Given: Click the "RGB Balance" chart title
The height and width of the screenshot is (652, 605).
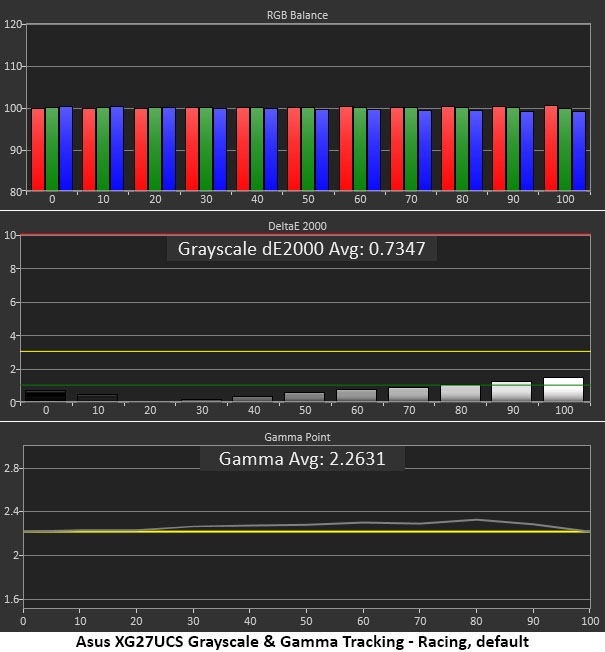Looking at the screenshot, I should [x=297, y=15].
